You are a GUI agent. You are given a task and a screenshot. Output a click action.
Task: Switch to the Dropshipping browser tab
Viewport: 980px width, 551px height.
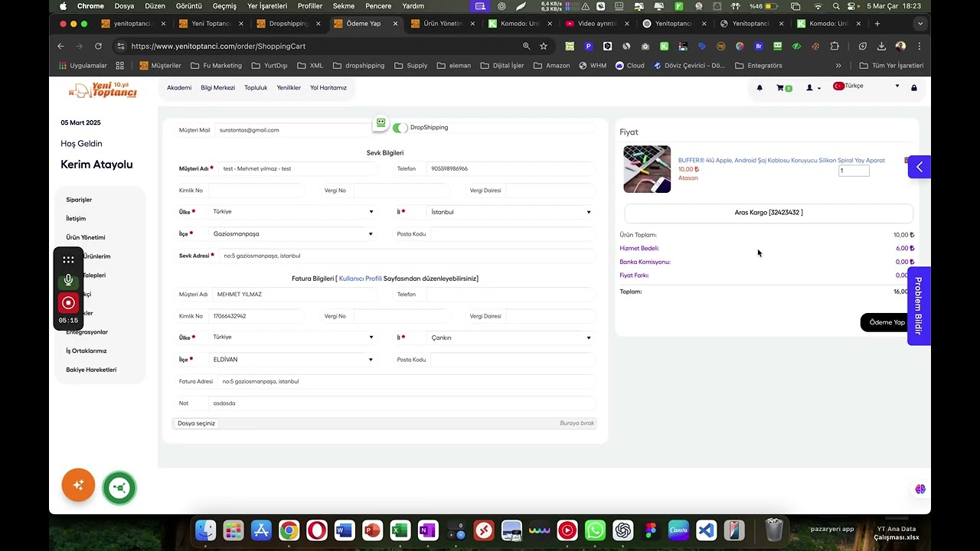(288, 24)
